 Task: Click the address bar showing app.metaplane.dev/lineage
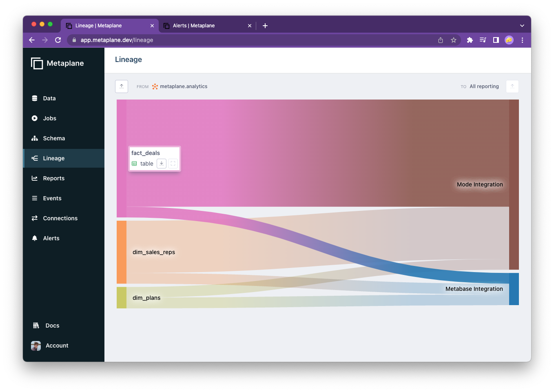pyautogui.click(x=117, y=40)
